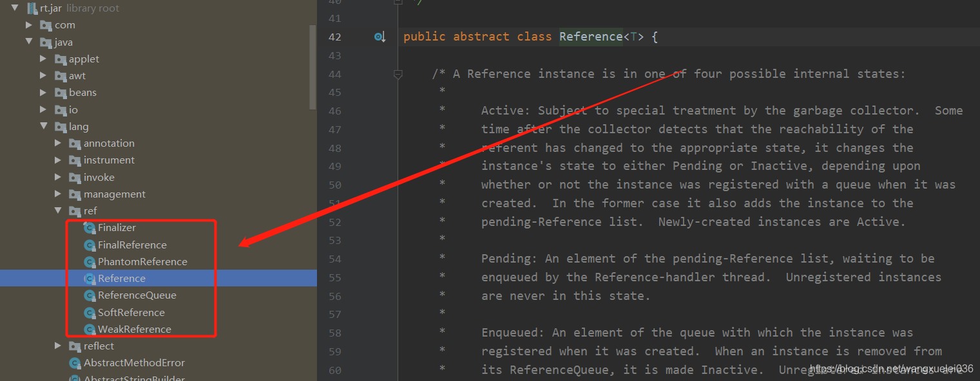Click the SoftReference class icon
This screenshot has height=381, width=980.
pyautogui.click(x=90, y=313)
